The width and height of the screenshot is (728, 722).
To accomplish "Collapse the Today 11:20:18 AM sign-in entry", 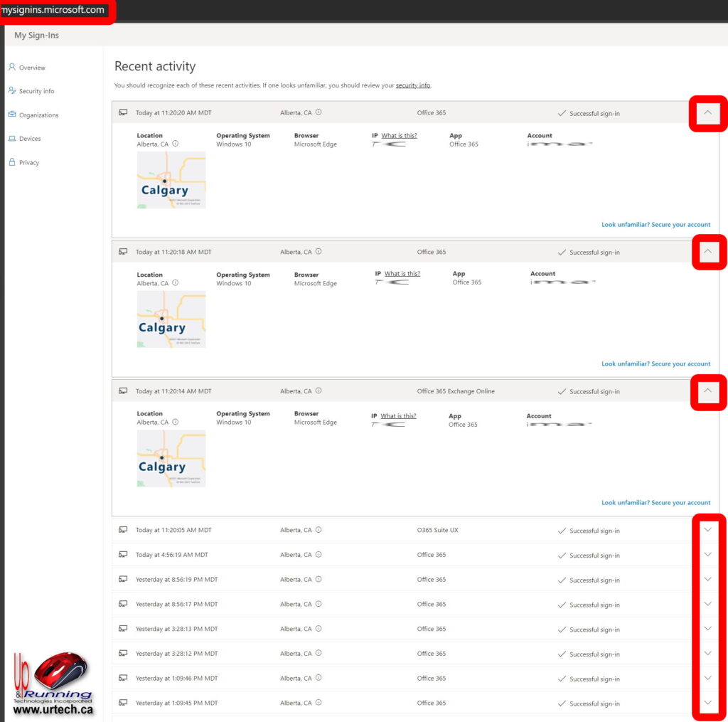I will pos(707,251).
